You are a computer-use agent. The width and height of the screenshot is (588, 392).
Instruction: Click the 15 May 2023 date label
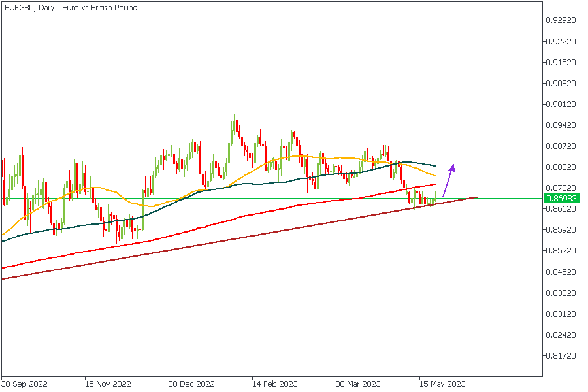(x=442, y=384)
